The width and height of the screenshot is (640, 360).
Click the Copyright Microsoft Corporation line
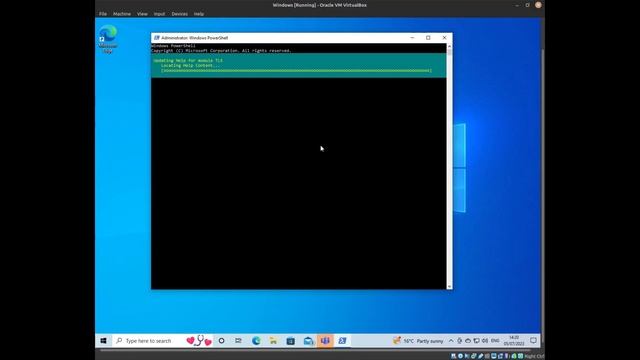click(x=221, y=51)
